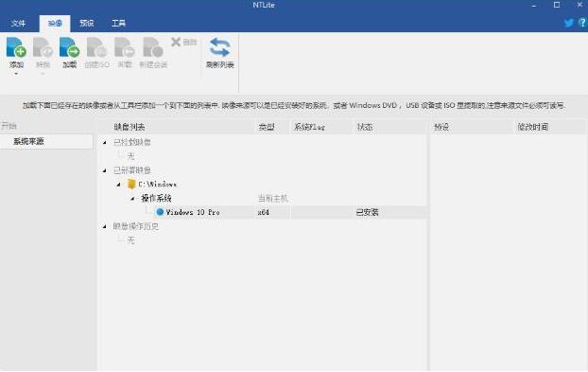Switch to the 工具 (Tools) ribbon tab
The image size is (588, 372).
[x=118, y=24]
